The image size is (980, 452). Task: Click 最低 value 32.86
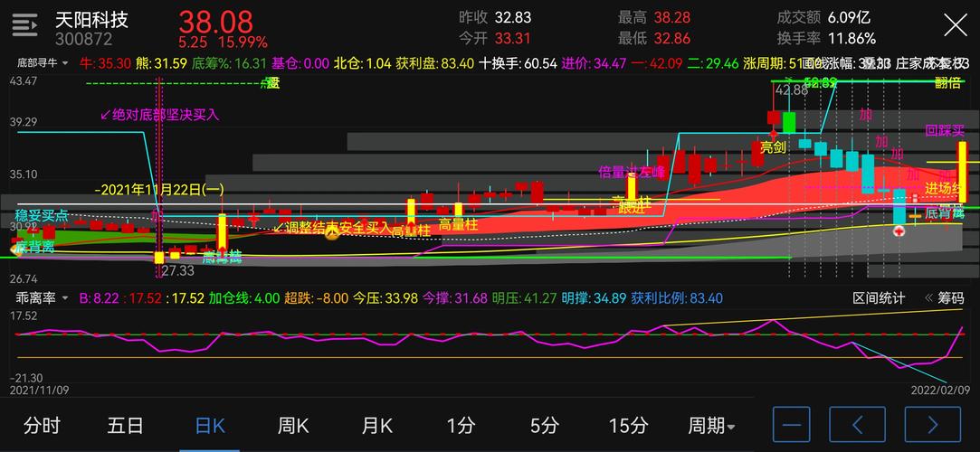click(671, 39)
